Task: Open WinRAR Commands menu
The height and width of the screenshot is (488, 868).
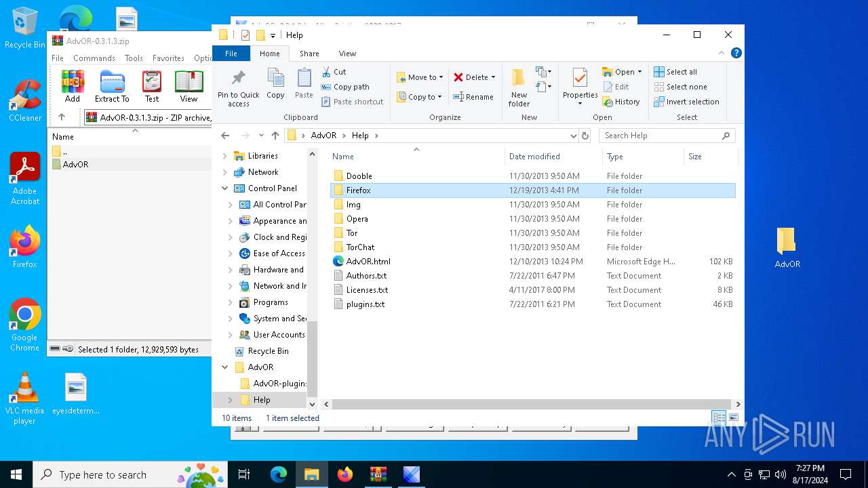Action: click(x=94, y=58)
